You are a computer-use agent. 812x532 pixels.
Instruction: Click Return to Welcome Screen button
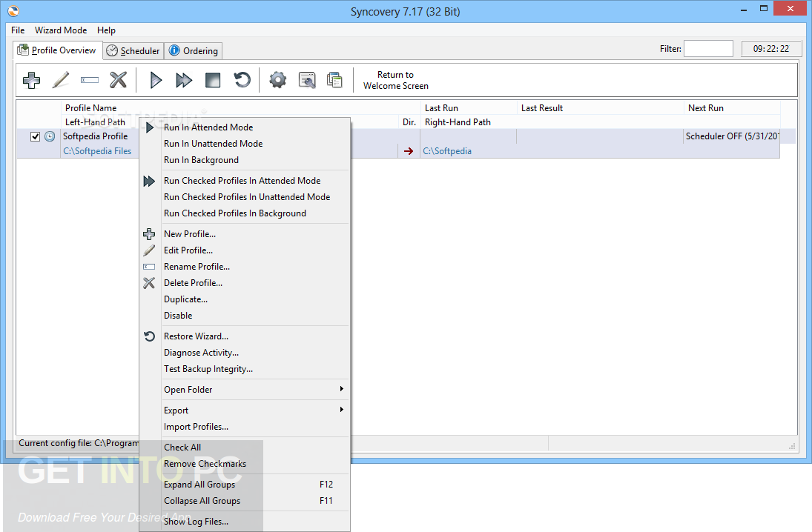[396, 80]
